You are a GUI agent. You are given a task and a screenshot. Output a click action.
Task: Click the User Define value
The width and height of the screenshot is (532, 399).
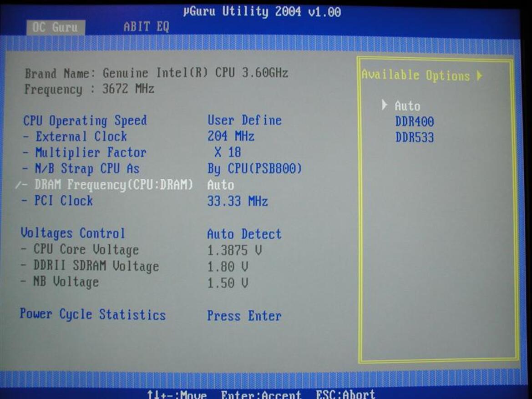(245, 121)
